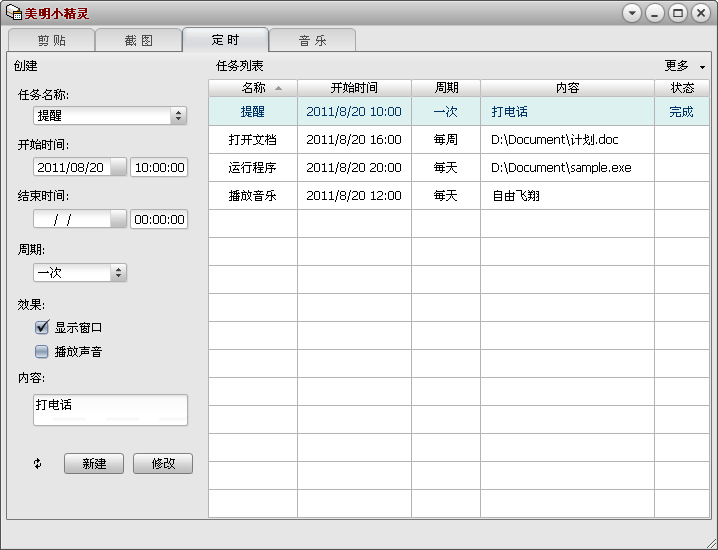Open the title bar dropdown menu button

pos(632,13)
